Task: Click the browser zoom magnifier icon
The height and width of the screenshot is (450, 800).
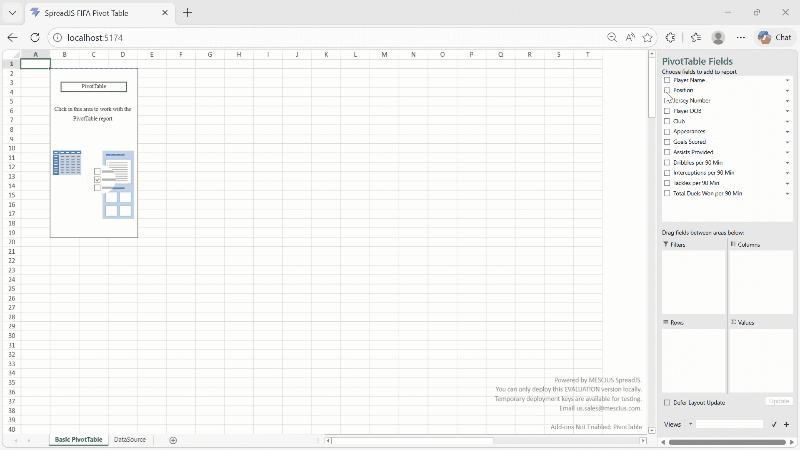Action: point(612,37)
